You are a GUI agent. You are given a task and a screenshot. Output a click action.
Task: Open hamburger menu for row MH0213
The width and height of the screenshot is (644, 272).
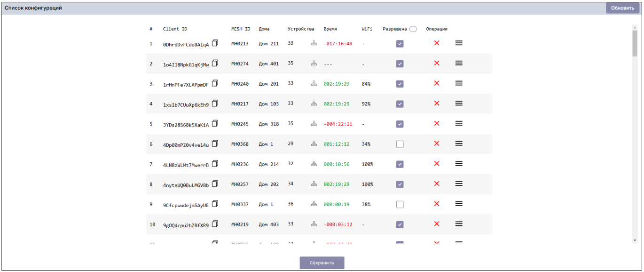[459, 43]
